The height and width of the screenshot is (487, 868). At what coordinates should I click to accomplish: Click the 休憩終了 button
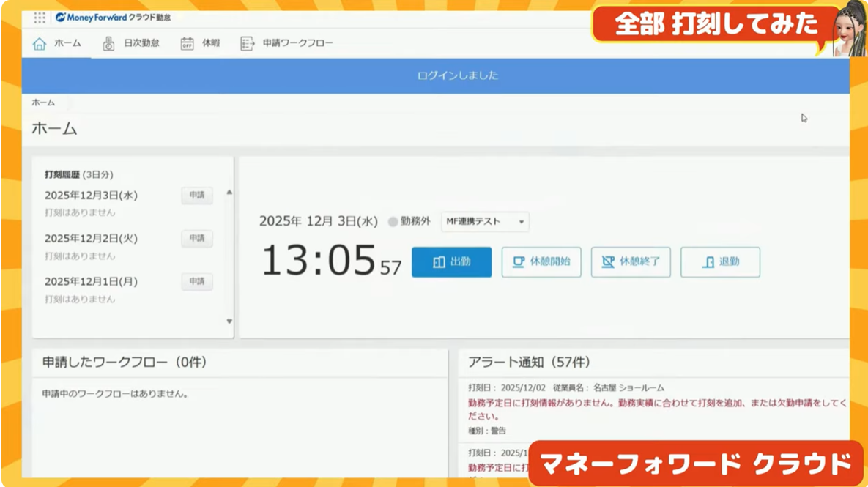631,261
